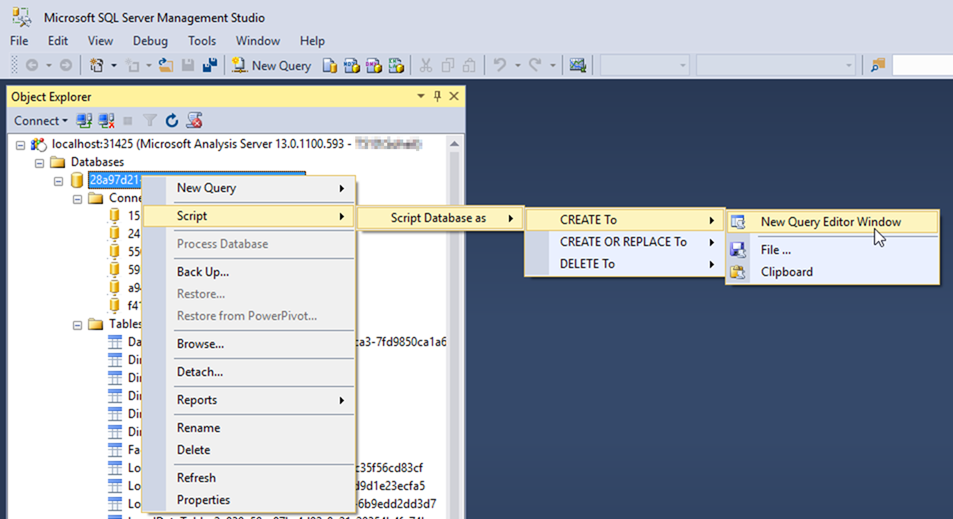
Task: Click the Refresh icon in Object Explorer
Action: 172,121
